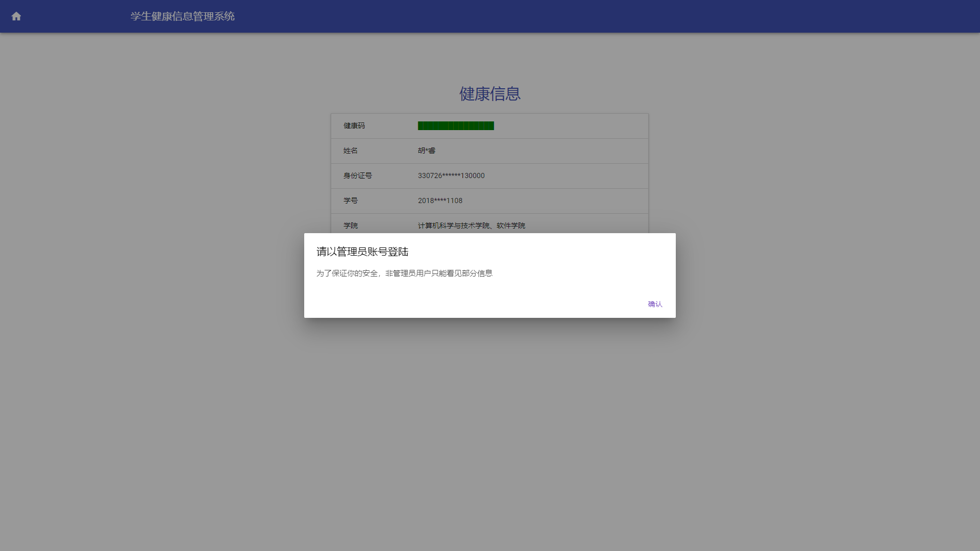
Task: Click the dialog message about 非管理员用户
Action: click(404, 273)
